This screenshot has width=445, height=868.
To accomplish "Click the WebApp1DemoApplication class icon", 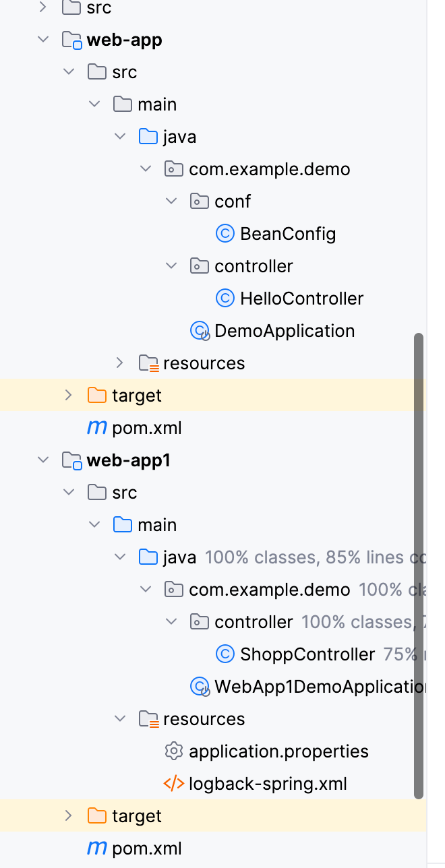I will pos(200,687).
